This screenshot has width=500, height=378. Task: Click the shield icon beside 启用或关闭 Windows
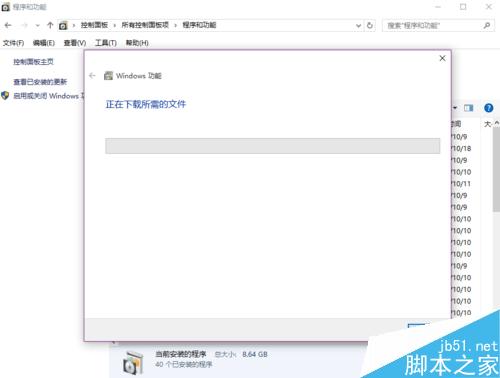[x=5, y=96]
